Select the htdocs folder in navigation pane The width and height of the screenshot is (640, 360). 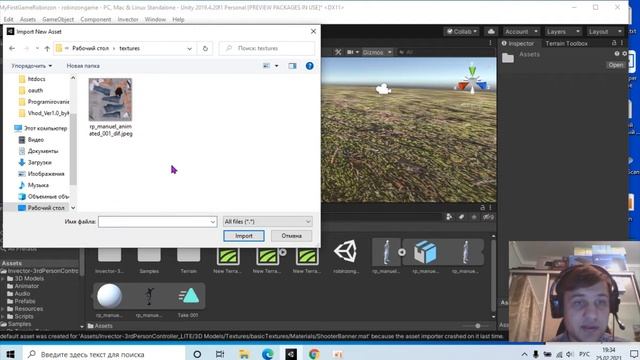click(36, 79)
